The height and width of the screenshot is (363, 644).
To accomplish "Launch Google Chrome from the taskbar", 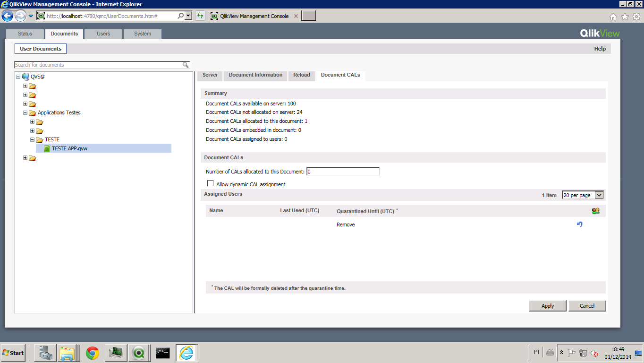I will click(x=93, y=353).
